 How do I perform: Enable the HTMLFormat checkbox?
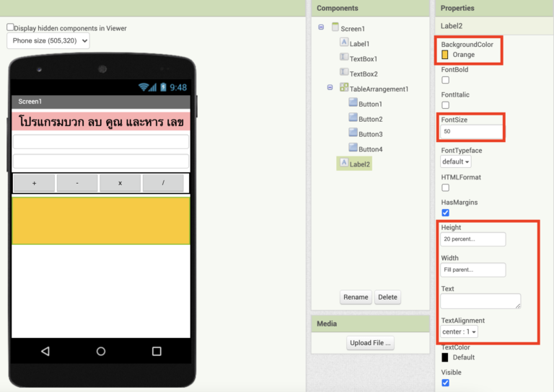446,187
